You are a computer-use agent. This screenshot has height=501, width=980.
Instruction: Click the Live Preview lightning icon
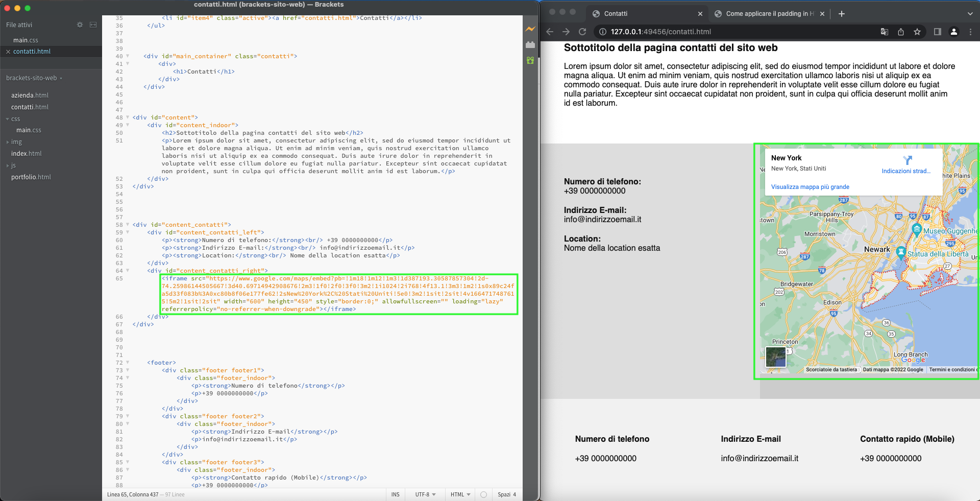(x=530, y=29)
